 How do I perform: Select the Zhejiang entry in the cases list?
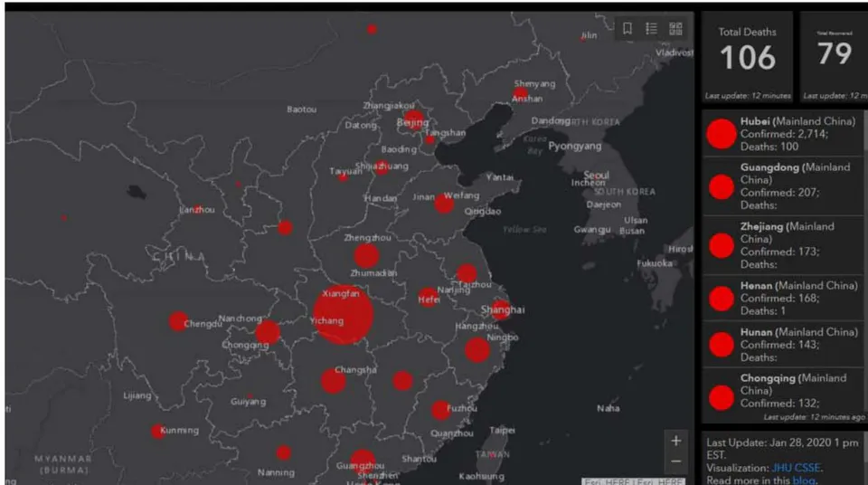pyautogui.click(x=783, y=245)
